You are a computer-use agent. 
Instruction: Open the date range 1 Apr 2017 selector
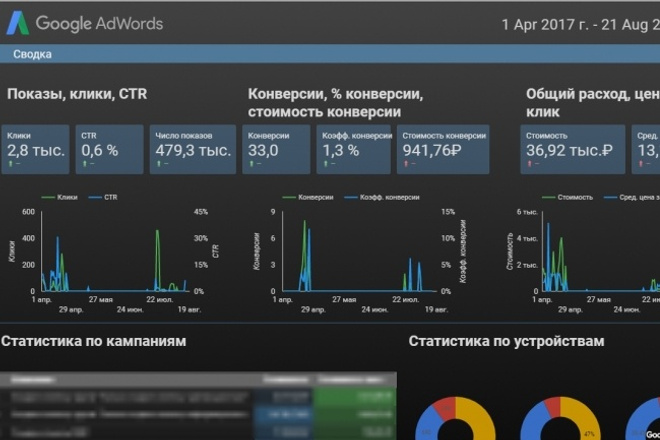point(580,24)
